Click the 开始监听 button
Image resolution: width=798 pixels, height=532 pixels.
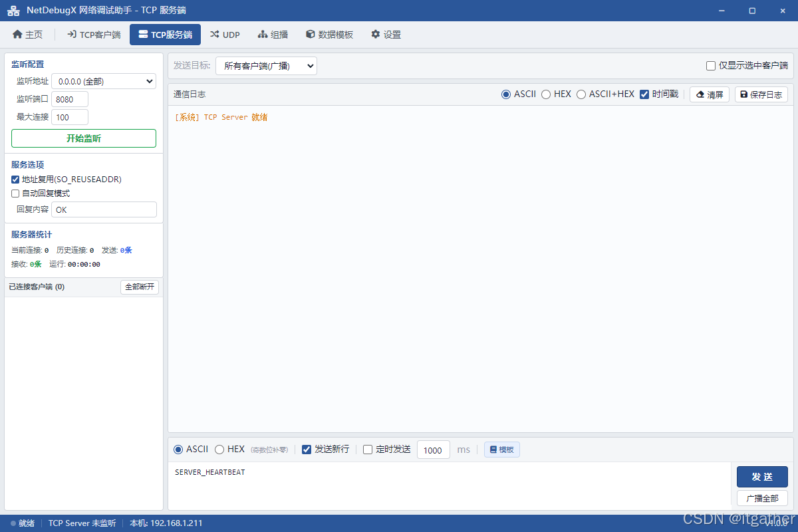tap(84, 138)
